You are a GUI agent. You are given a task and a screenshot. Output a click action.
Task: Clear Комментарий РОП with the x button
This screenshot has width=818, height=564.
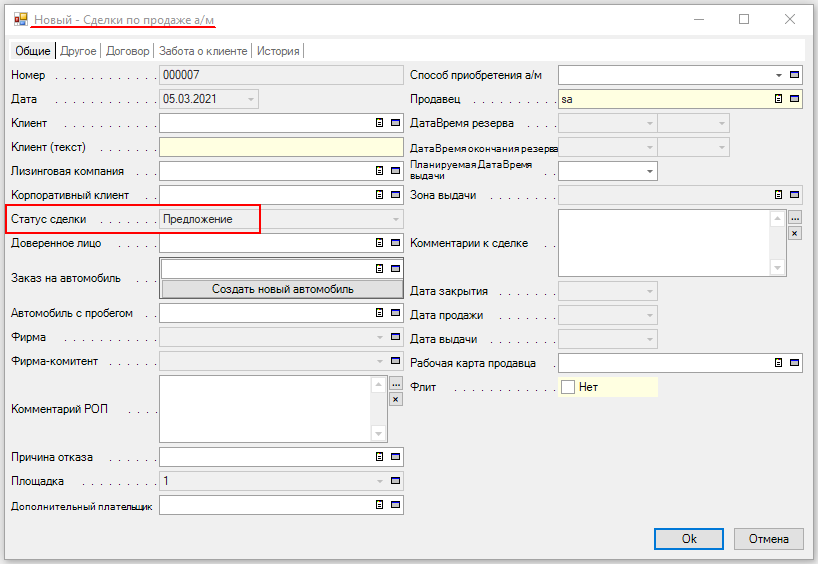click(395, 399)
